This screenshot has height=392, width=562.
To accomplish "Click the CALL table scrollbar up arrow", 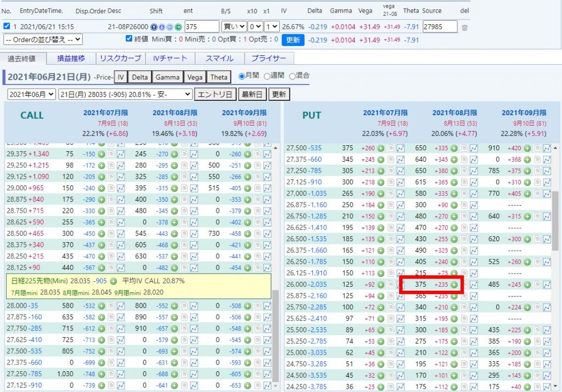I will pyautogui.click(x=276, y=148).
